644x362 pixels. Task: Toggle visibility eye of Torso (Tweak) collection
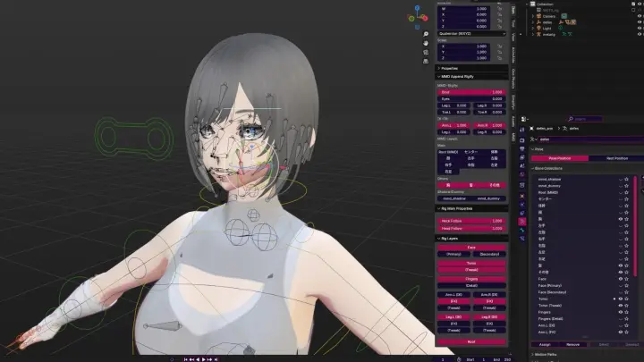pyautogui.click(x=621, y=306)
